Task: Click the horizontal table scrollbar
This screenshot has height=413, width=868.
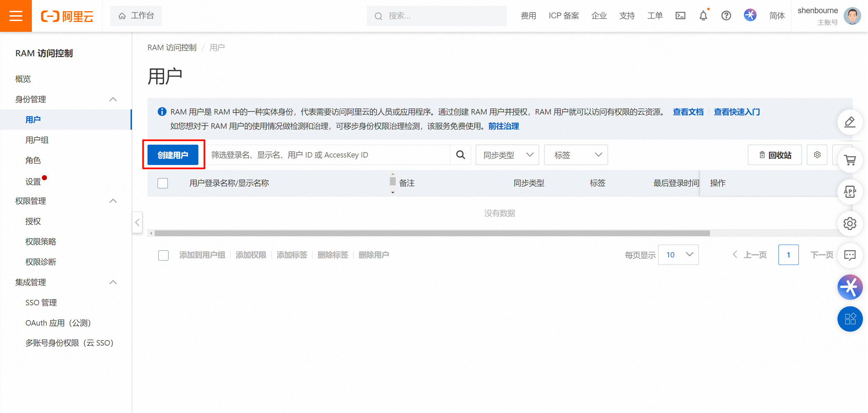Action: coord(432,233)
